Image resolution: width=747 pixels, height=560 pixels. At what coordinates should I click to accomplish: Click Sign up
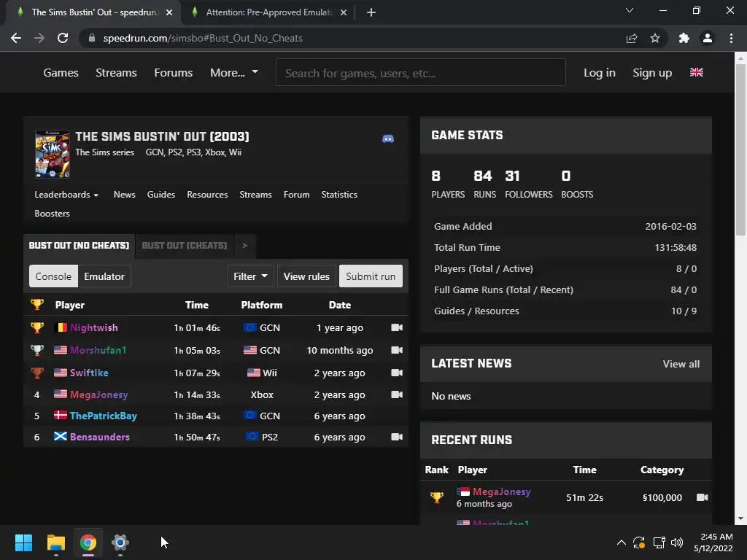click(x=652, y=72)
